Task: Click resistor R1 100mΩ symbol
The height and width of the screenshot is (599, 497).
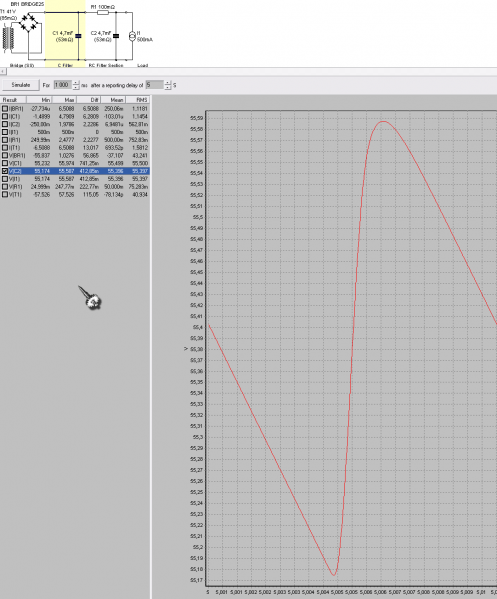Action: [x=103, y=13]
